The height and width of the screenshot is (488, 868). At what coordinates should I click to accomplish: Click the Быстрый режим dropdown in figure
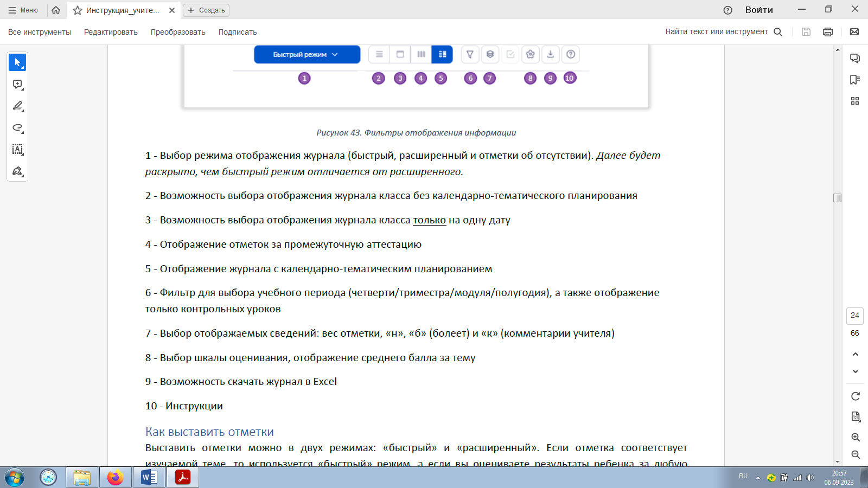pos(307,54)
